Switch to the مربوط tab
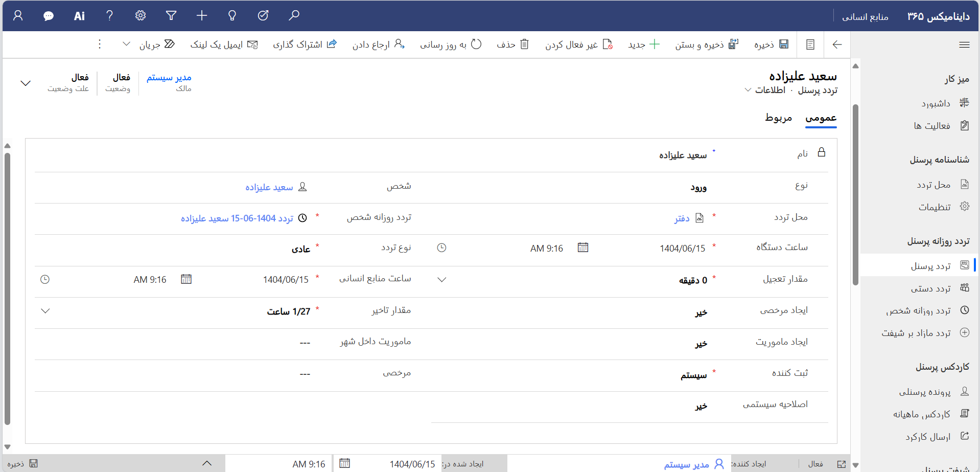This screenshot has height=472, width=980. click(x=778, y=118)
